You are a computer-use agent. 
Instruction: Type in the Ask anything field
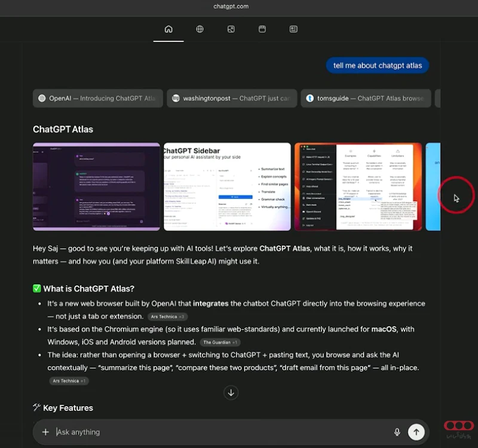tap(221, 432)
